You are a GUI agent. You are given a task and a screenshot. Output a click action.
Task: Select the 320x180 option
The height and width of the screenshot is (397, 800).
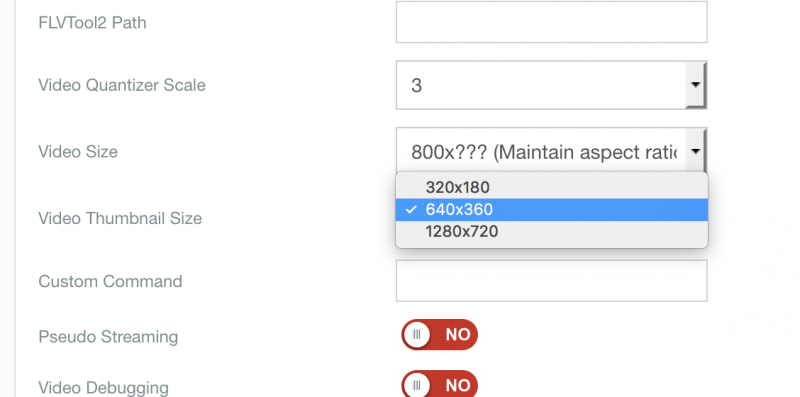[552, 188]
